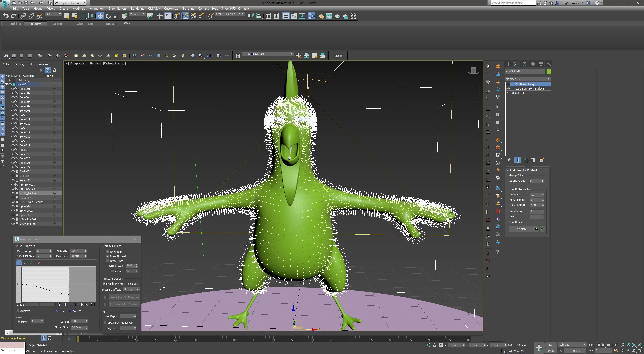The height and width of the screenshot is (354, 644).
Task: Open the Modify panel tab icon
Action: coord(516,64)
